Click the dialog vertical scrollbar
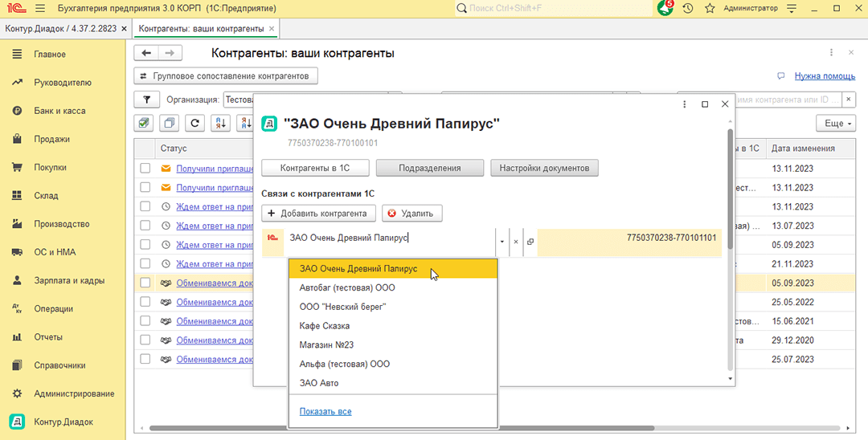 pyautogui.click(x=730, y=188)
